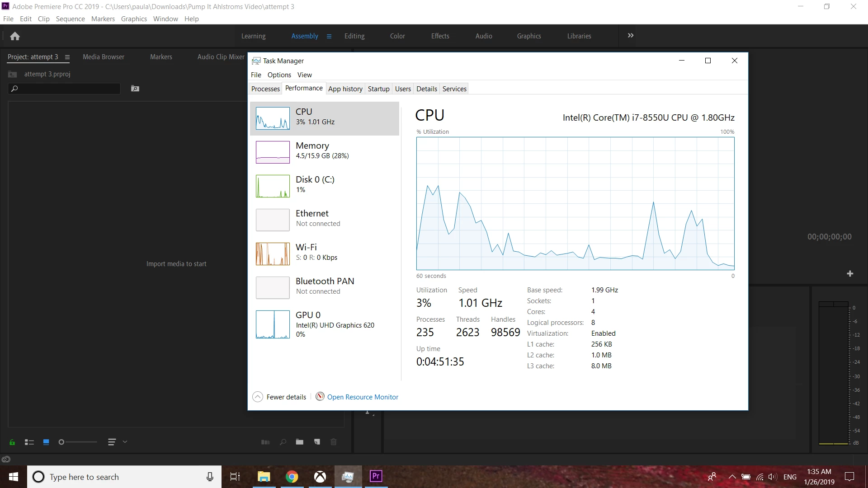Screen dimensions: 868x488
Task: Click the New Bin folder icon
Action: (x=300, y=442)
